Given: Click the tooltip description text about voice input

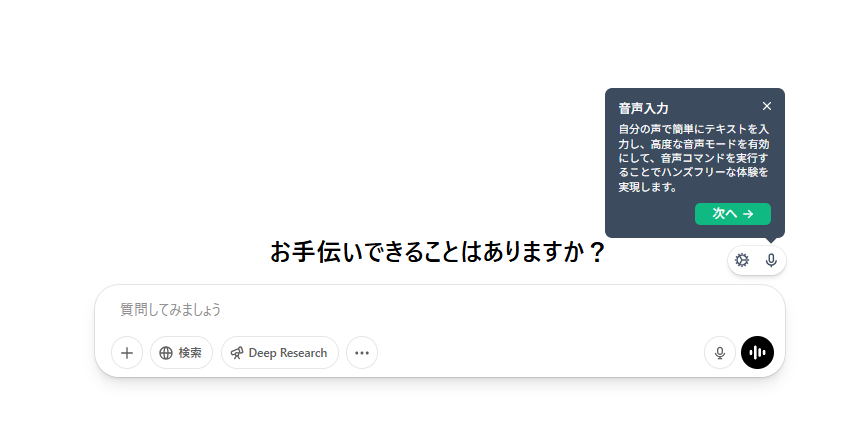Looking at the screenshot, I should 694,158.
